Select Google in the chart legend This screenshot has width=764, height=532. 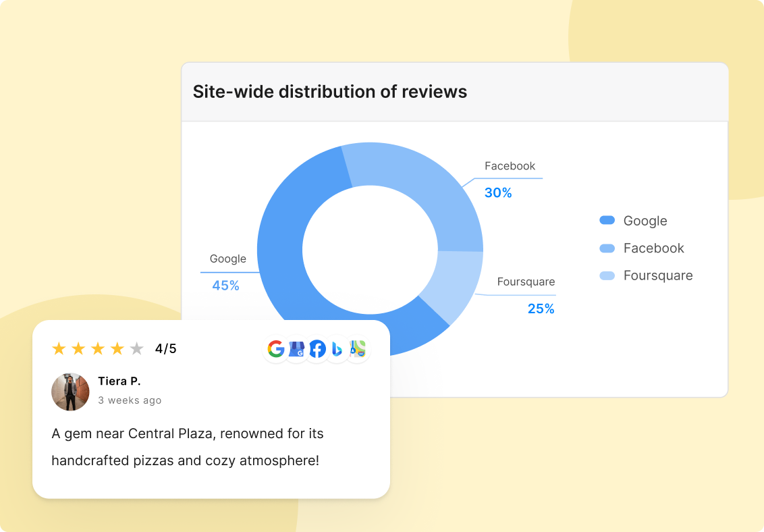click(645, 221)
